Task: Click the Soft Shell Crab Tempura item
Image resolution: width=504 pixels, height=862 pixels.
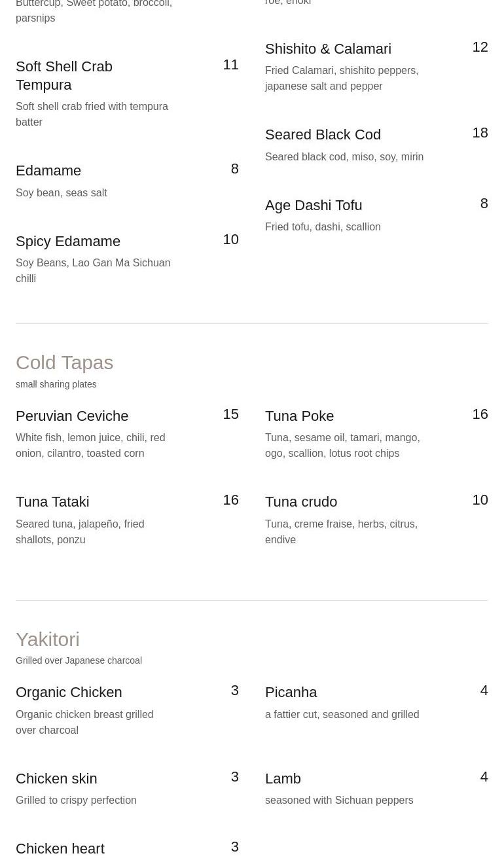Action: point(64,75)
